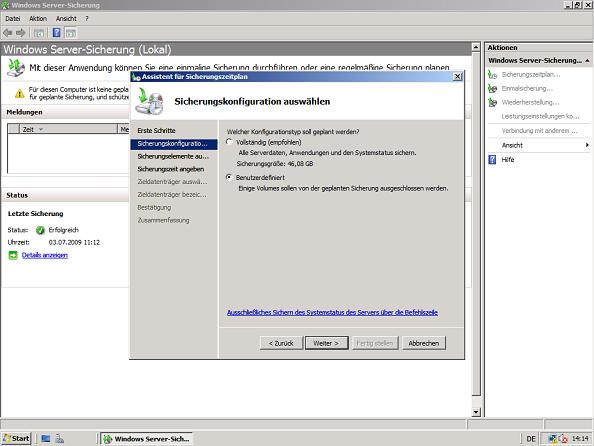Click the Letzte Sicherung heading

[x=36, y=214]
